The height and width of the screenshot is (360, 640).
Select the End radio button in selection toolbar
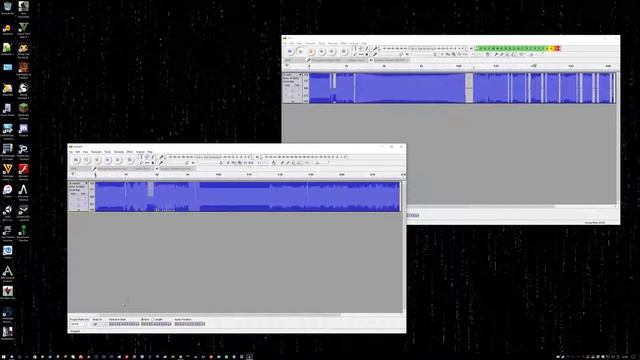142,319
